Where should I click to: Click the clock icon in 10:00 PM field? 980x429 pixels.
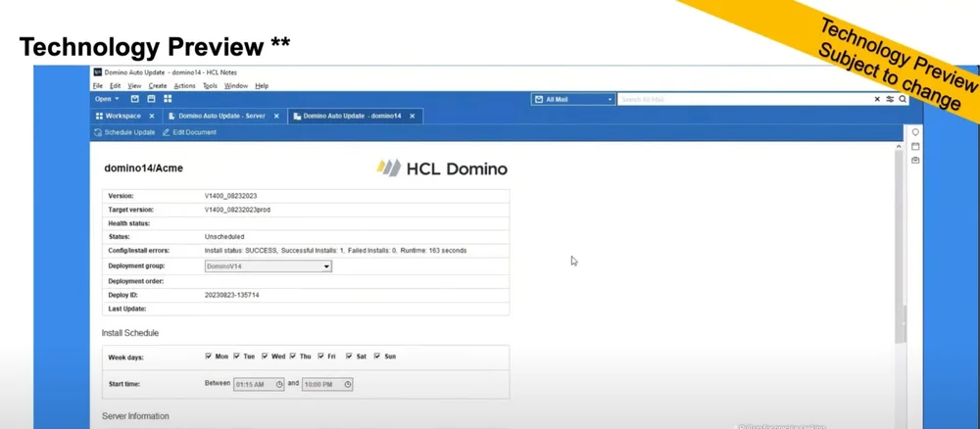pos(348,384)
